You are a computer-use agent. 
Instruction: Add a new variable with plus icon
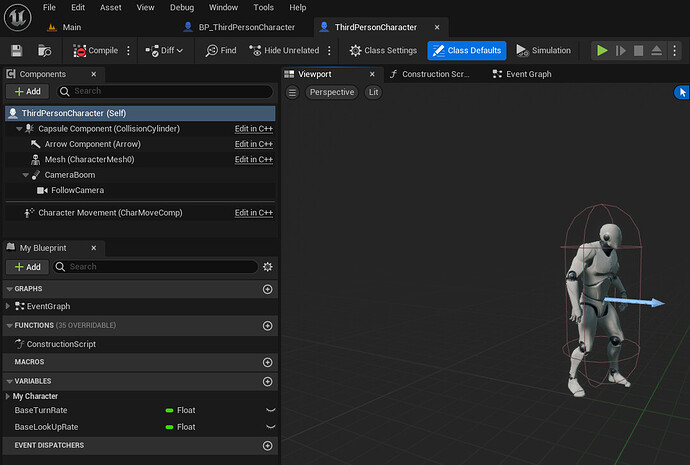click(268, 381)
